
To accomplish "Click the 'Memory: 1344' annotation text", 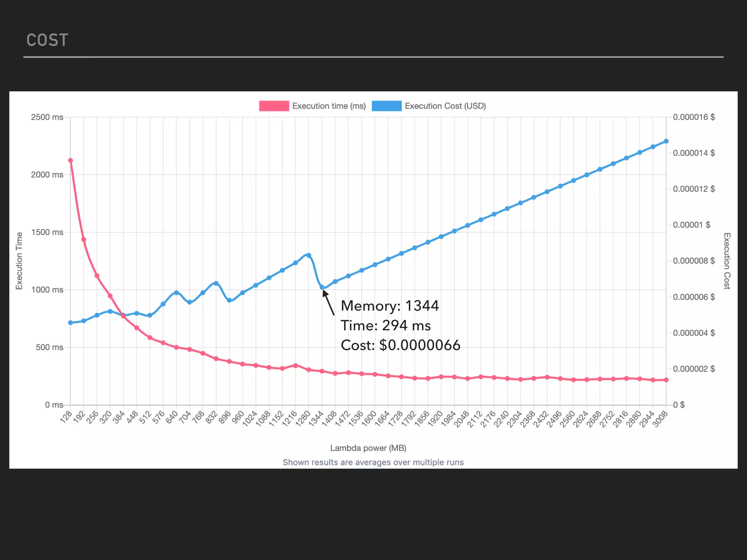I will click(x=390, y=306).
